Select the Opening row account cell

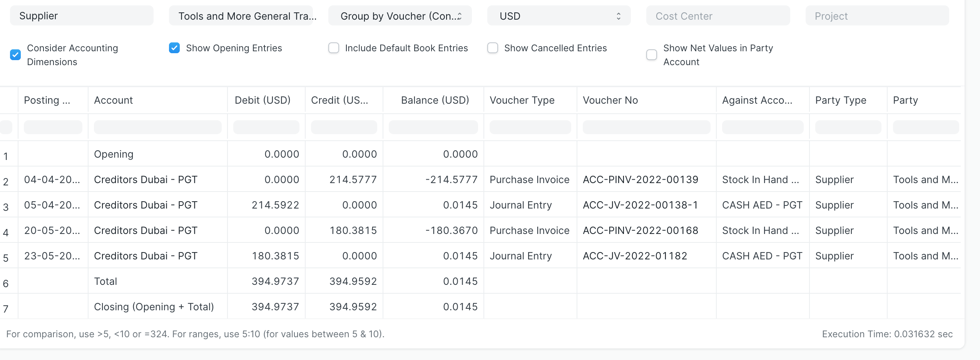[x=158, y=154]
